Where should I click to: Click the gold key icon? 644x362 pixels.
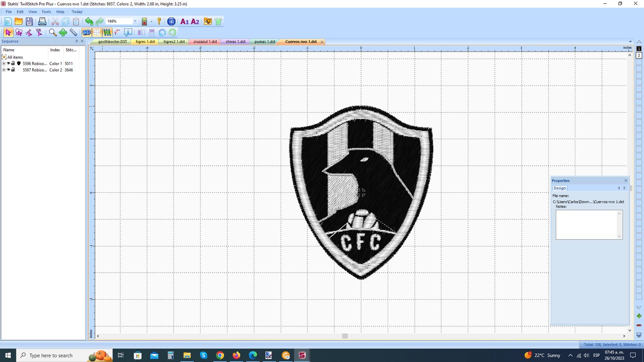[x=159, y=21]
